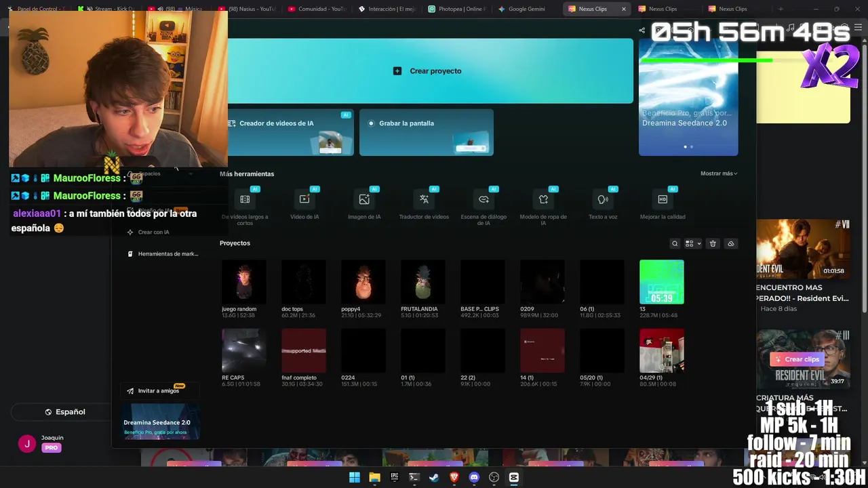Click the Crear proyecto button
The width and height of the screenshot is (868, 488).
tap(428, 70)
